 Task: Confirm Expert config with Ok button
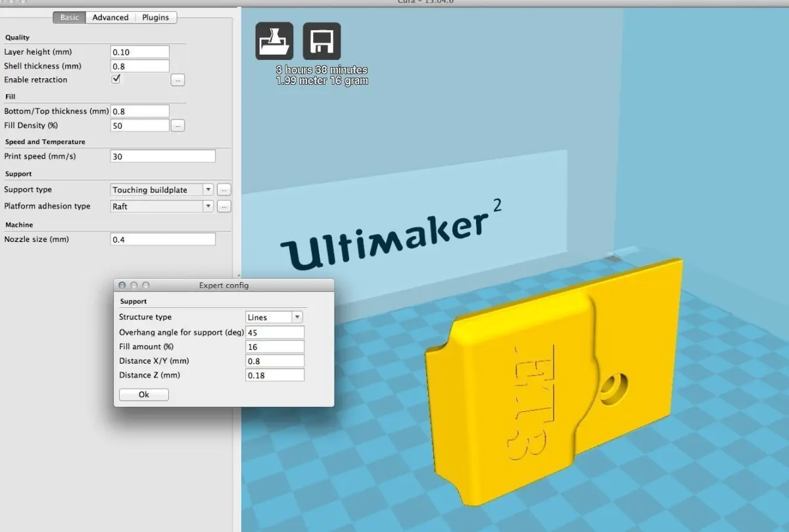point(144,395)
